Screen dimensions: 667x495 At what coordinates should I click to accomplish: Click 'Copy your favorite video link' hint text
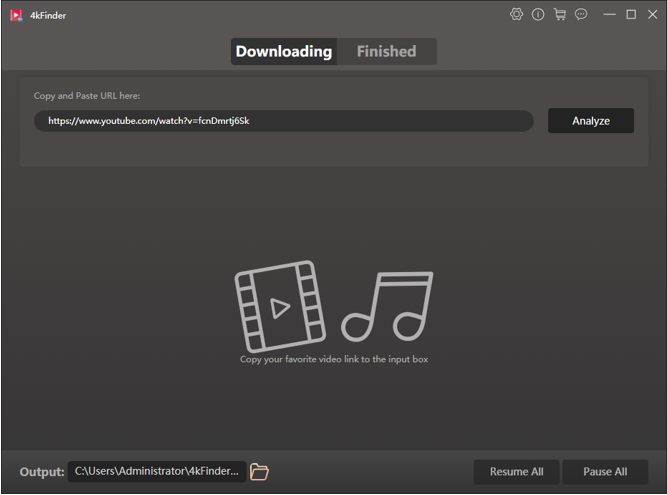(x=334, y=359)
